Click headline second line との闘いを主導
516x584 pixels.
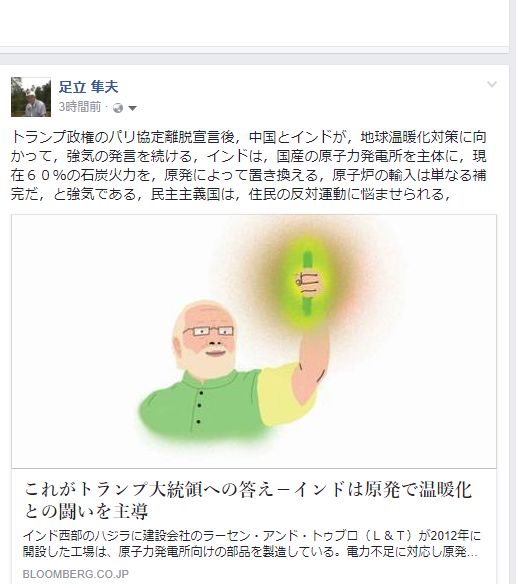coord(86,511)
